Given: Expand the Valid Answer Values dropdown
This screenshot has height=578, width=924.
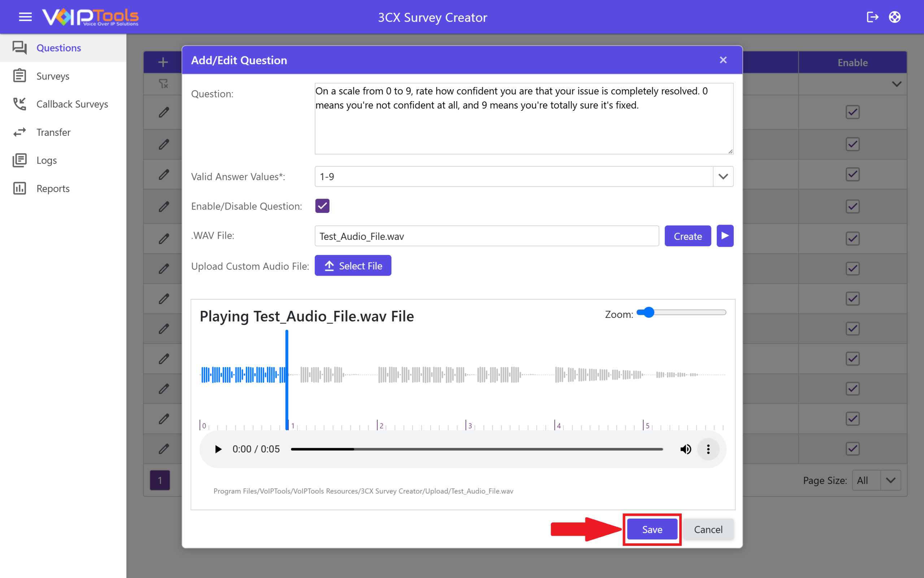Looking at the screenshot, I should [723, 177].
